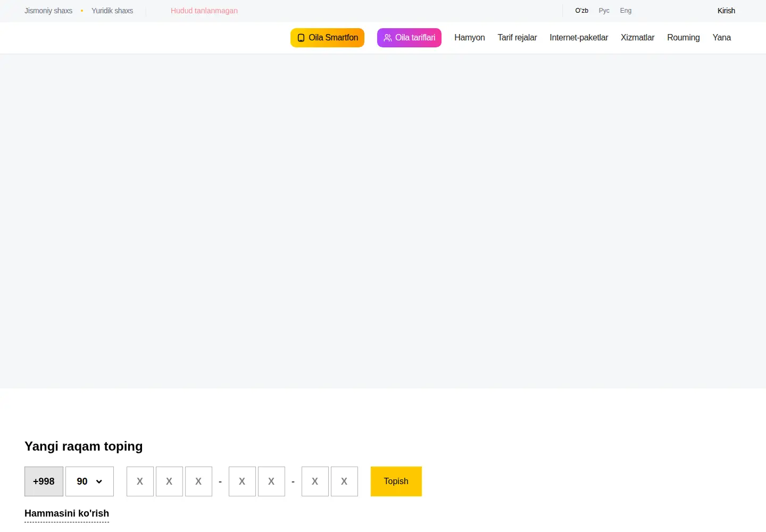Open the 90 operator code dropdown
766x532 pixels.
pos(89,481)
